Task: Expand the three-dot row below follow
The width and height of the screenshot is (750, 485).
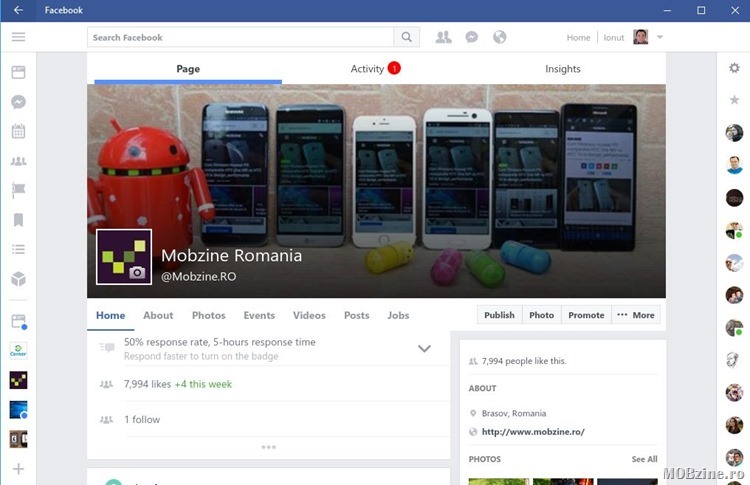Action: click(x=268, y=447)
